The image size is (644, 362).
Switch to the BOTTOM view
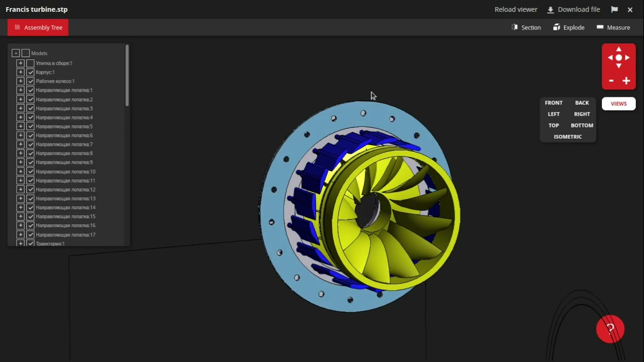582,125
